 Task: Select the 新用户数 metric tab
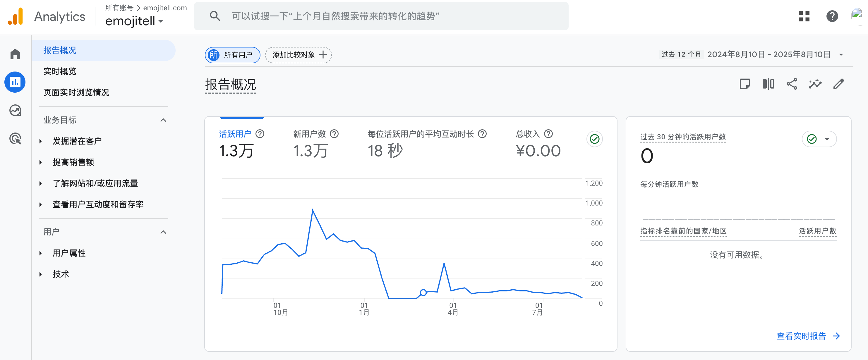click(x=309, y=134)
